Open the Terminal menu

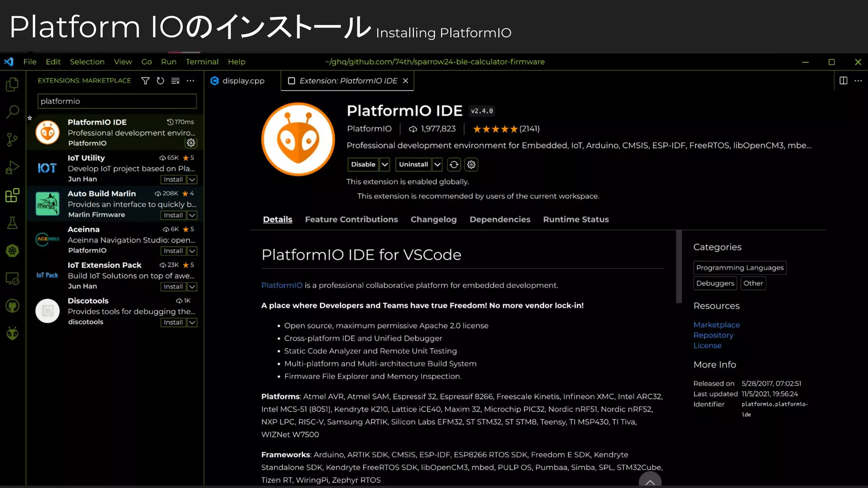[x=202, y=61]
